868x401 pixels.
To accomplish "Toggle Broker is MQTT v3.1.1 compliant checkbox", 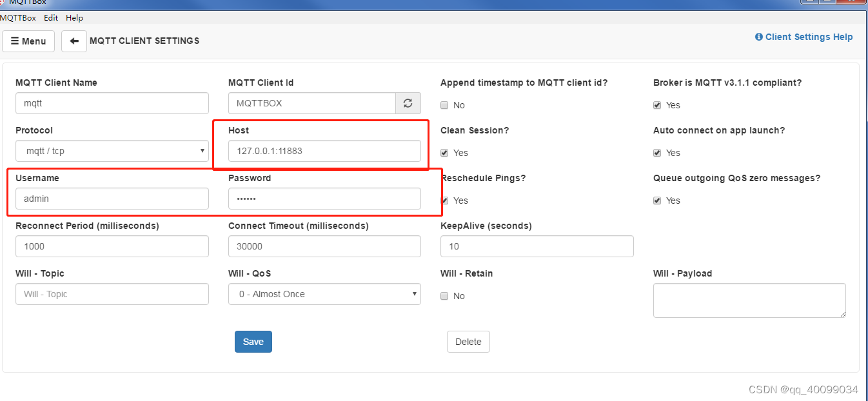I will [657, 105].
